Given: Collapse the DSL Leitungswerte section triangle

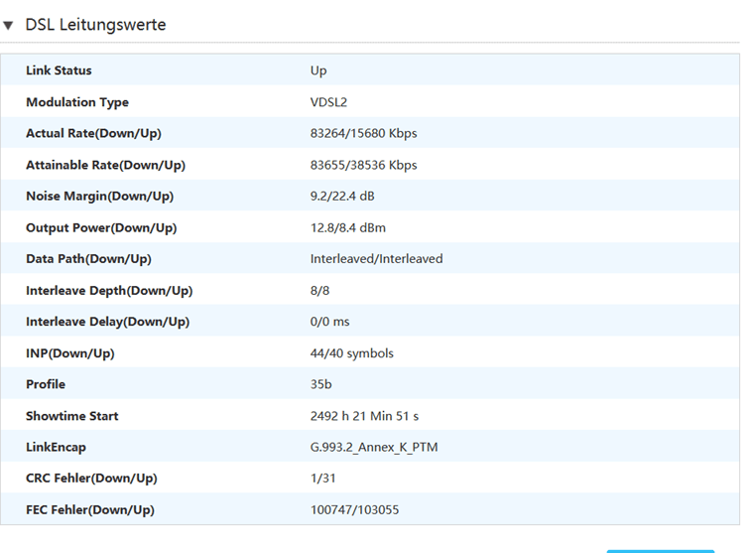Looking at the screenshot, I should [x=9, y=25].
